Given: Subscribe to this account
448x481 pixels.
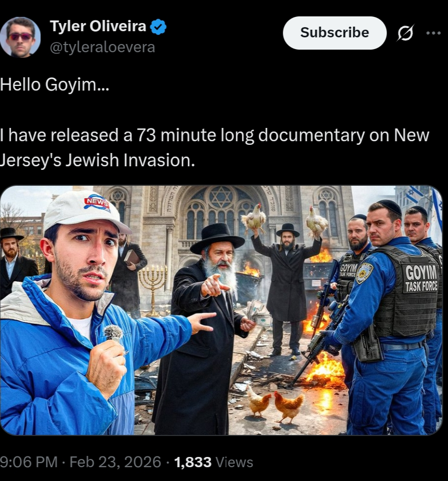Looking at the screenshot, I should click(334, 33).
